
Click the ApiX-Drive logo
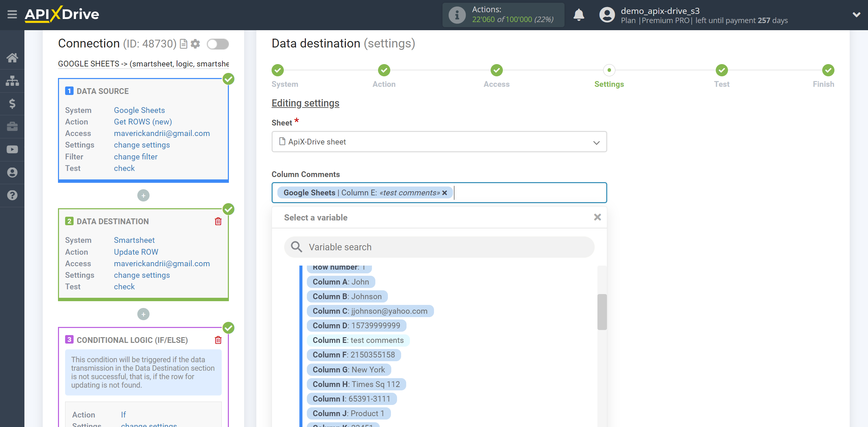click(62, 14)
